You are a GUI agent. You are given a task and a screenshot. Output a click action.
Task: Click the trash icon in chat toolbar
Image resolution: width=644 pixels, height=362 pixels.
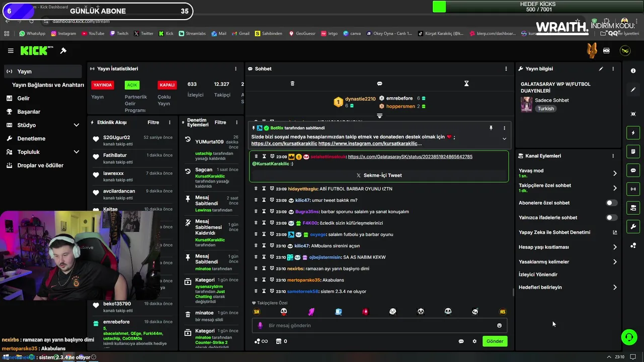(292, 83)
